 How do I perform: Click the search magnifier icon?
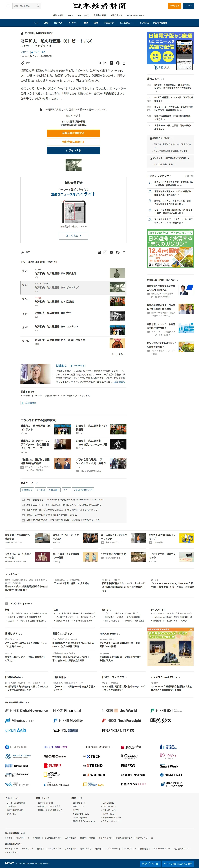[x=38, y=6]
